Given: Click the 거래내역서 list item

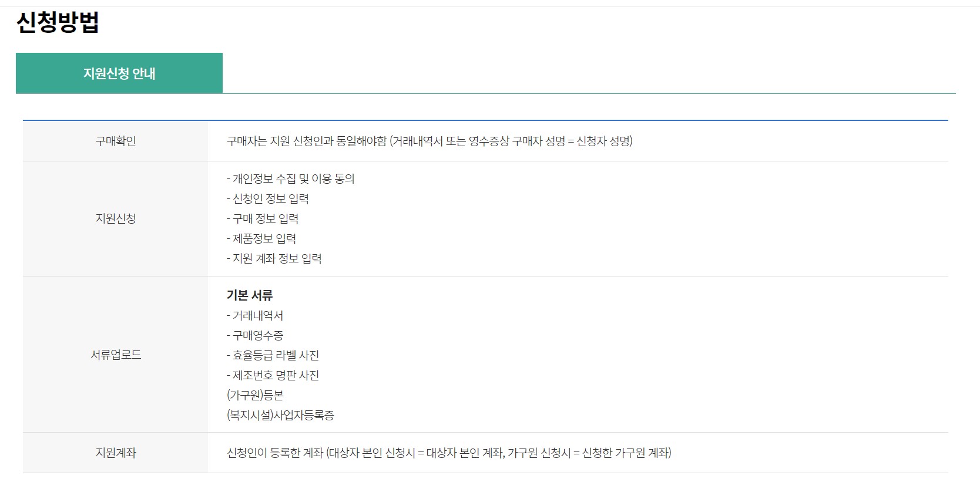Looking at the screenshot, I should click(x=255, y=315).
